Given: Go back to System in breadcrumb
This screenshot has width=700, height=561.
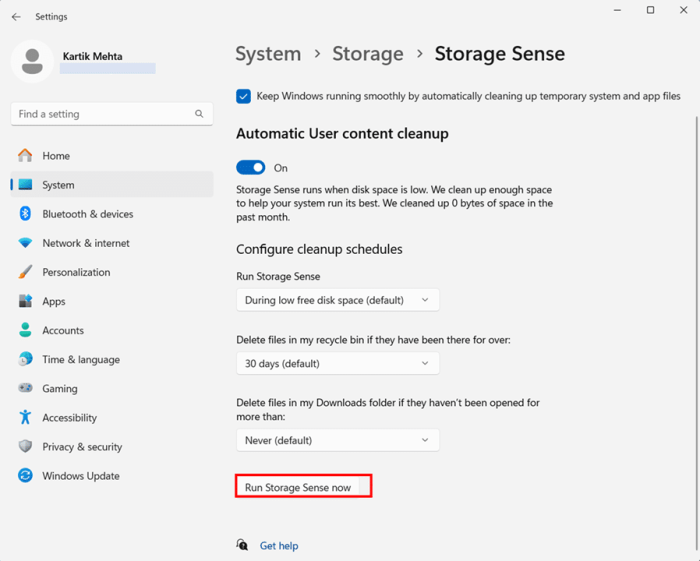Looking at the screenshot, I should coord(268,54).
